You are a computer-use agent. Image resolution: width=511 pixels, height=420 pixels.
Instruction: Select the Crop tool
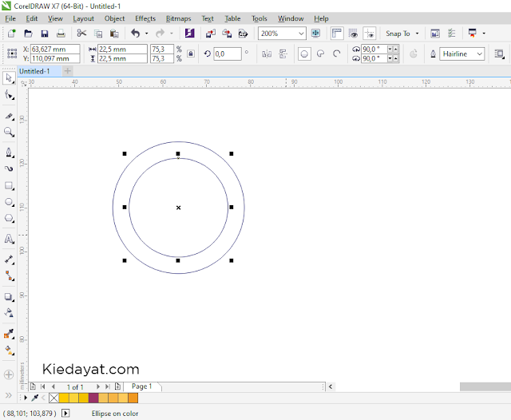pos(9,117)
